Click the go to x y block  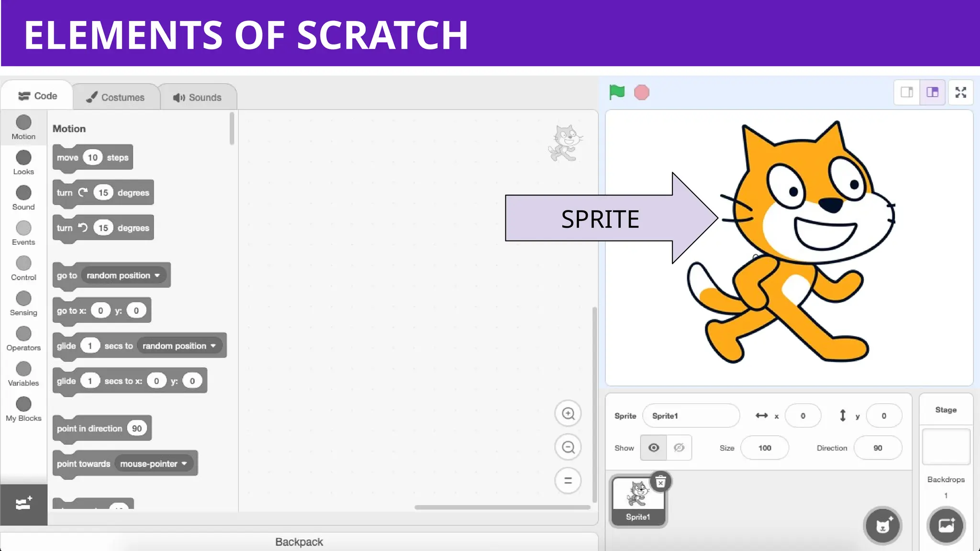tap(101, 311)
